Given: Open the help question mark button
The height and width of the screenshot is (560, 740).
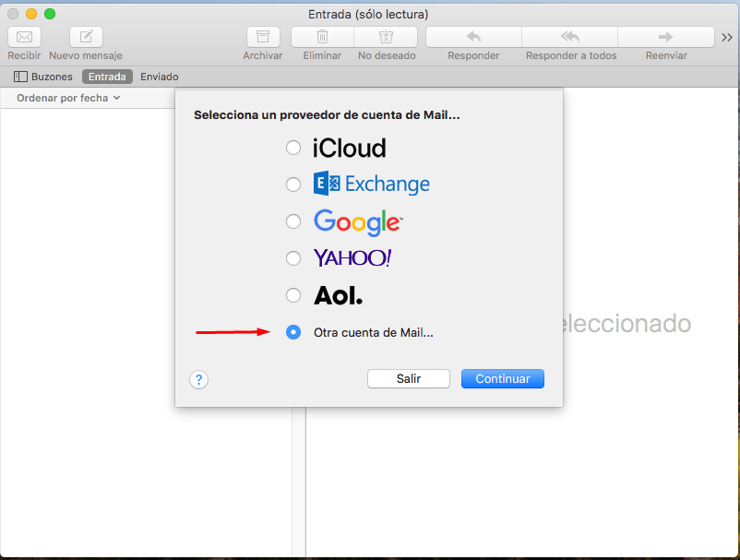Looking at the screenshot, I should (x=198, y=379).
